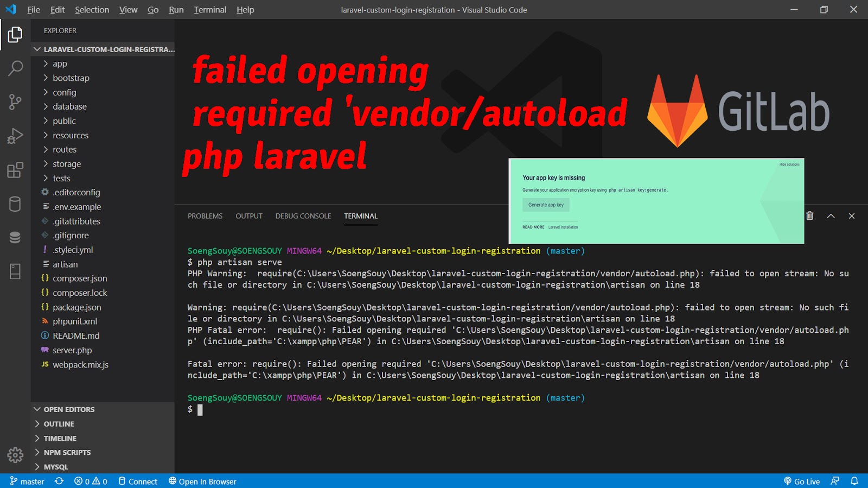The height and width of the screenshot is (488, 868).
Task: Expand the database folder
Action: [x=103, y=106]
